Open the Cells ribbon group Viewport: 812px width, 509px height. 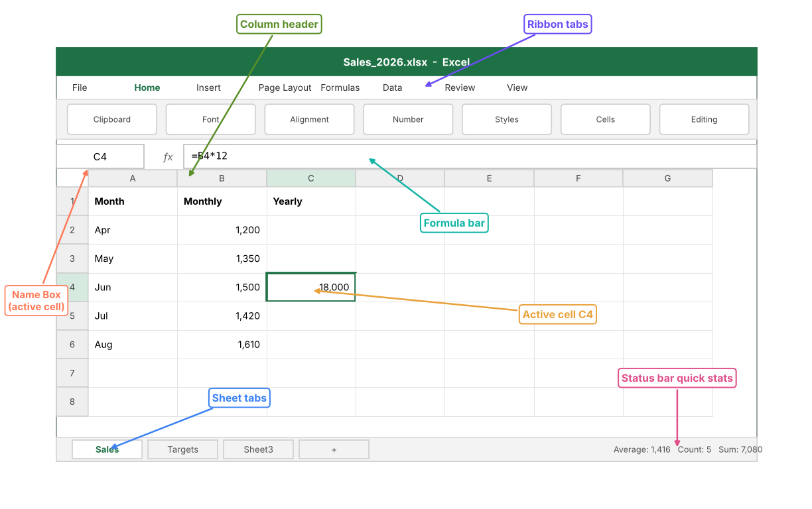point(606,119)
